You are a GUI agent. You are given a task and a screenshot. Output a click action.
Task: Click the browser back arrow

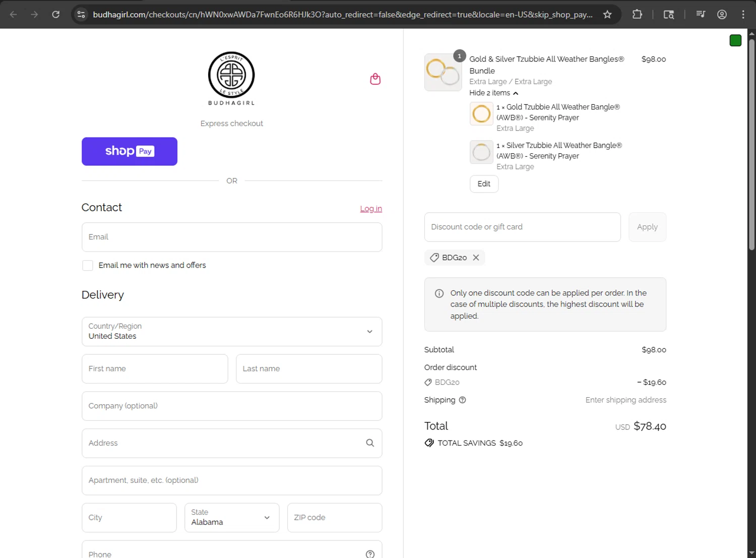[14, 14]
